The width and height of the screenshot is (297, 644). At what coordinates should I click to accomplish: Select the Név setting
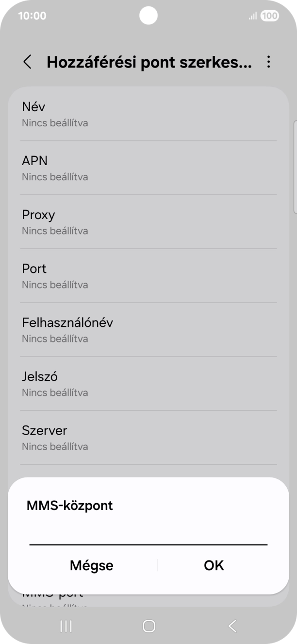point(148,114)
